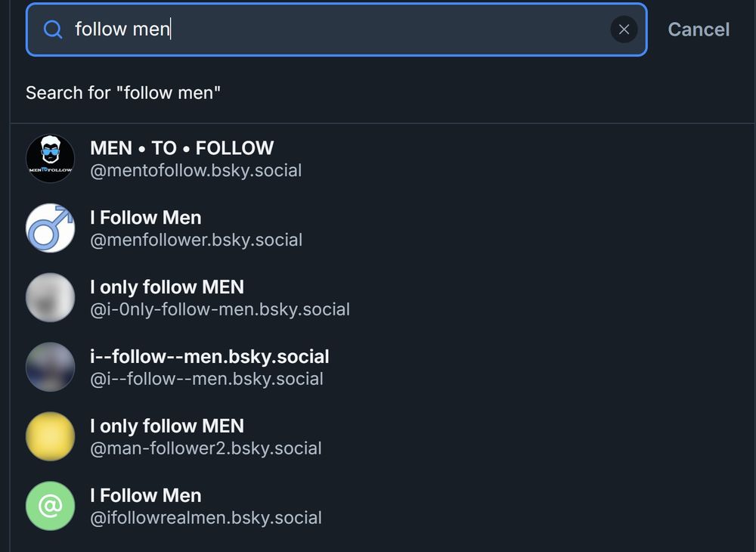Viewport: 756px width, 552px height.
Task: Clear the search with the X icon
Action: point(624,29)
